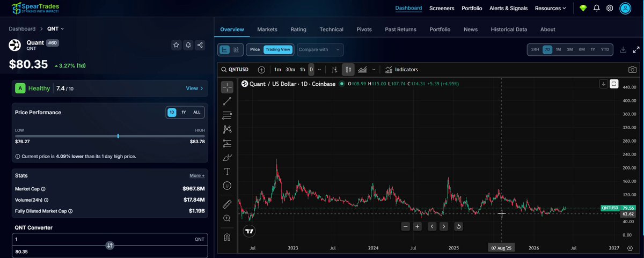Swap the QNT converter direction
Screen dimensions: 644x258
click(109, 245)
